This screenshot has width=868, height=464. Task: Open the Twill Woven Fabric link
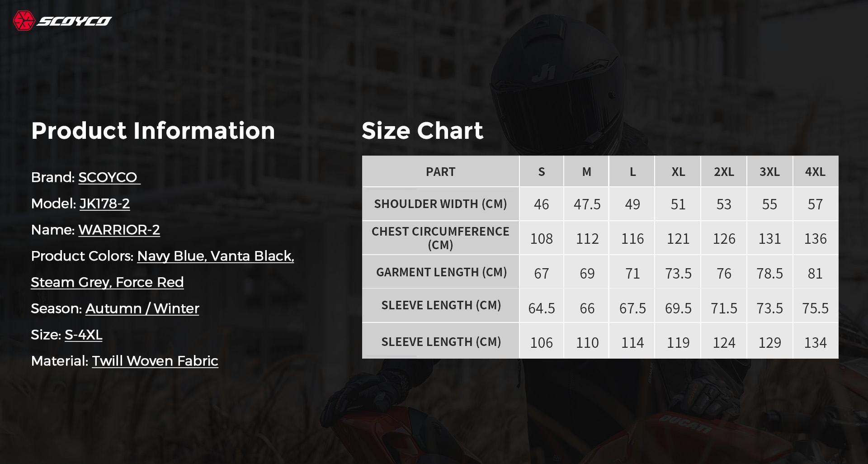click(x=155, y=361)
